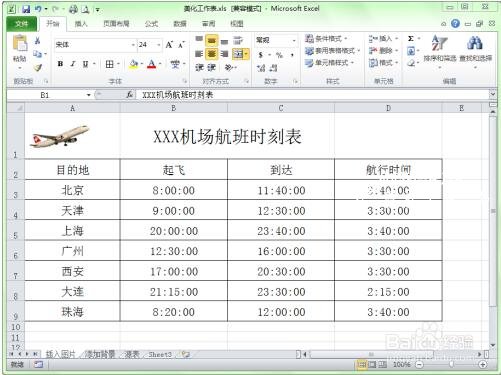The height and width of the screenshot is (375, 501).
Task: Click AutoSum sigma icon
Action: 411,39
